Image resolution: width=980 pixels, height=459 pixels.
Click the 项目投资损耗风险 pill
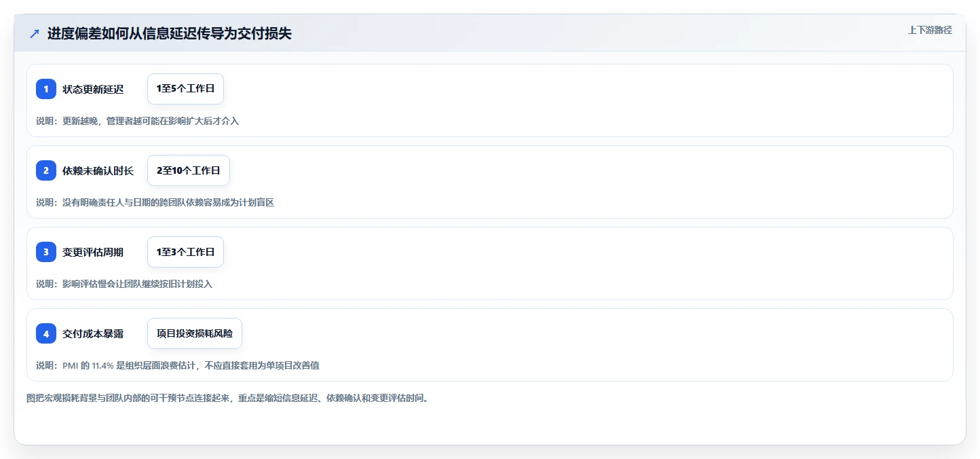click(195, 333)
